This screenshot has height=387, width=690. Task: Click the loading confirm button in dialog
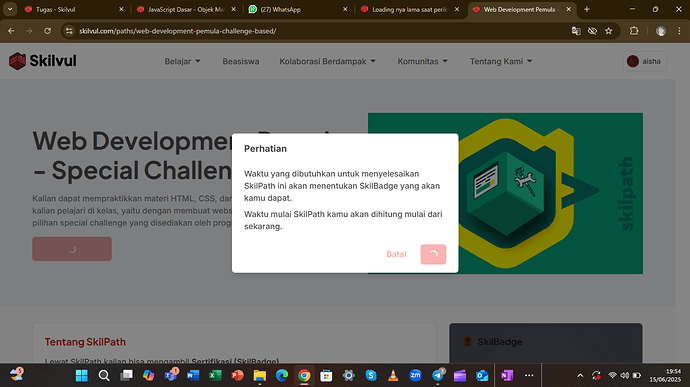click(x=433, y=254)
